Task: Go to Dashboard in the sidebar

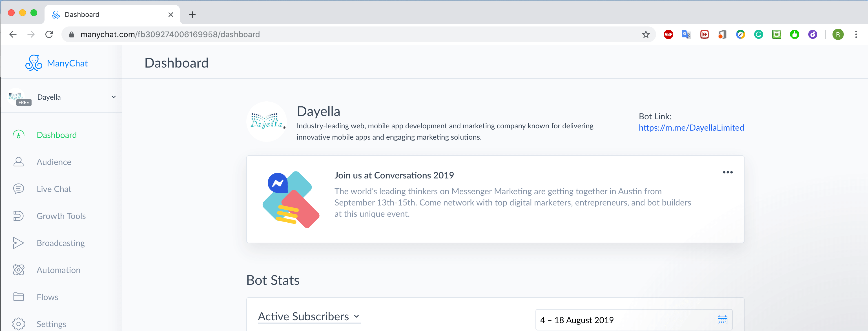Action: 57,135
